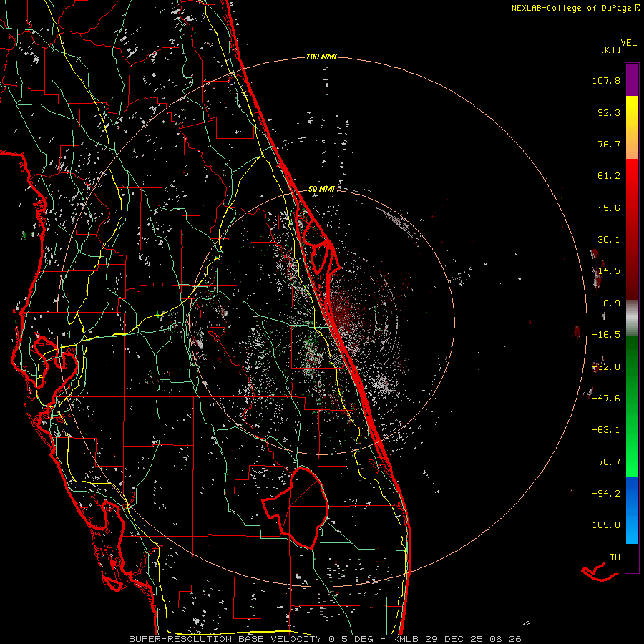This screenshot has width=644, height=644.
Task: Click the gray near-zero segment of the color bar
Action: click(x=632, y=318)
